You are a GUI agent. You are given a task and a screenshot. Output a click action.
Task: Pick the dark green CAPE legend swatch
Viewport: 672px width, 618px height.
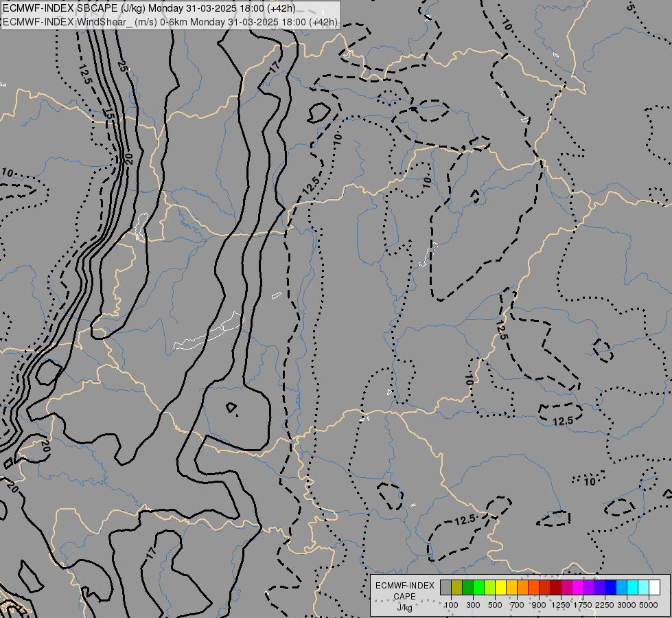tap(467, 587)
